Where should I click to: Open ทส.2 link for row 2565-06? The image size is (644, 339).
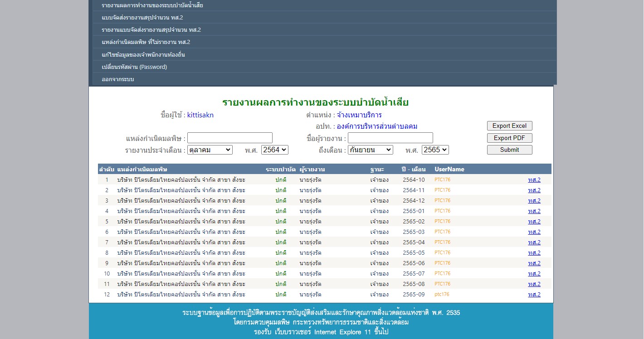coord(534,263)
